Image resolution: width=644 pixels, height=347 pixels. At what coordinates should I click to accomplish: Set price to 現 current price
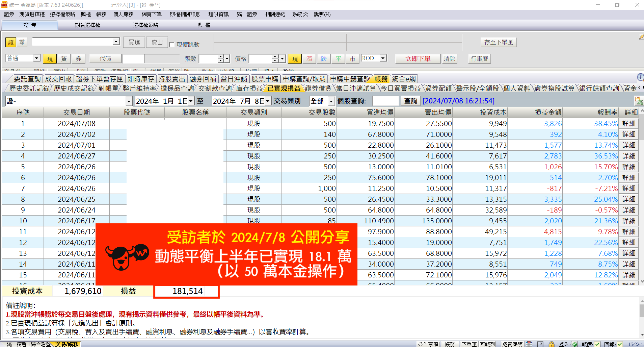click(x=295, y=59)
